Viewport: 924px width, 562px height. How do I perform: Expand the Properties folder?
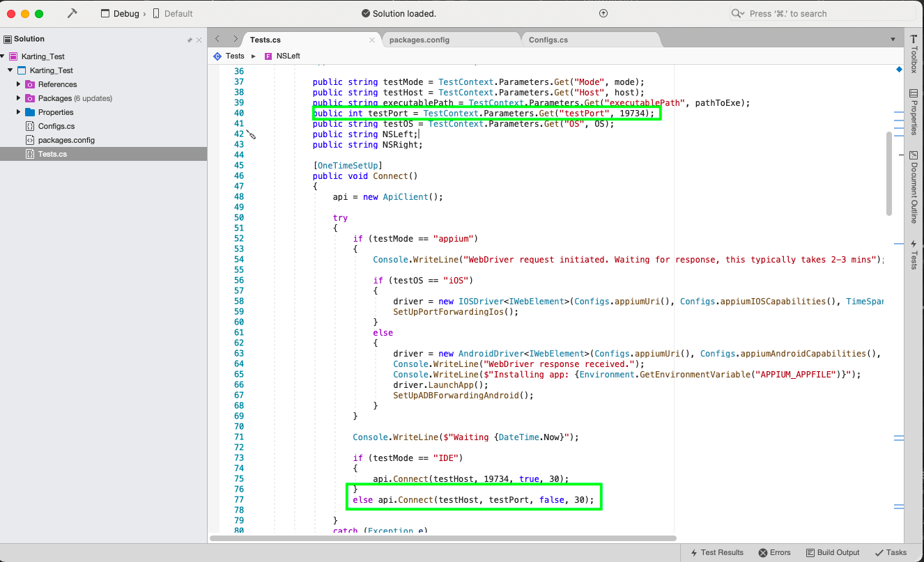(x=19, y=112)
